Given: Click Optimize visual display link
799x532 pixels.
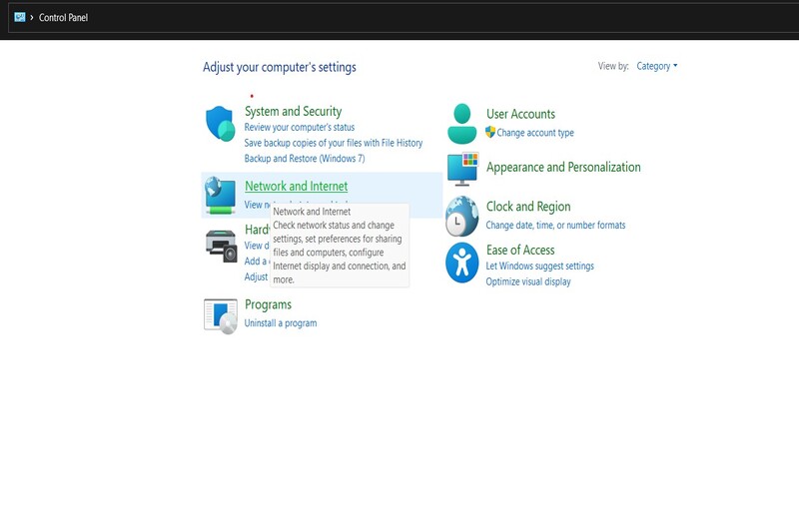Looking at the screenshot, I should 528,281.
